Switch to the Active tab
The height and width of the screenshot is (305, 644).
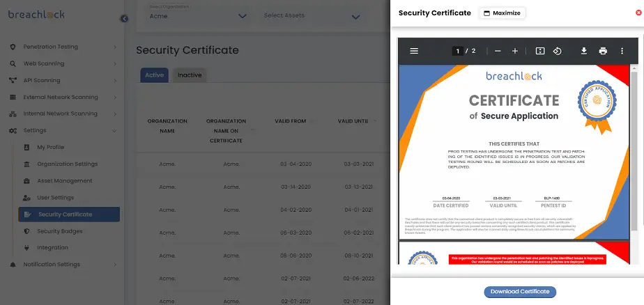click(155, 75)
